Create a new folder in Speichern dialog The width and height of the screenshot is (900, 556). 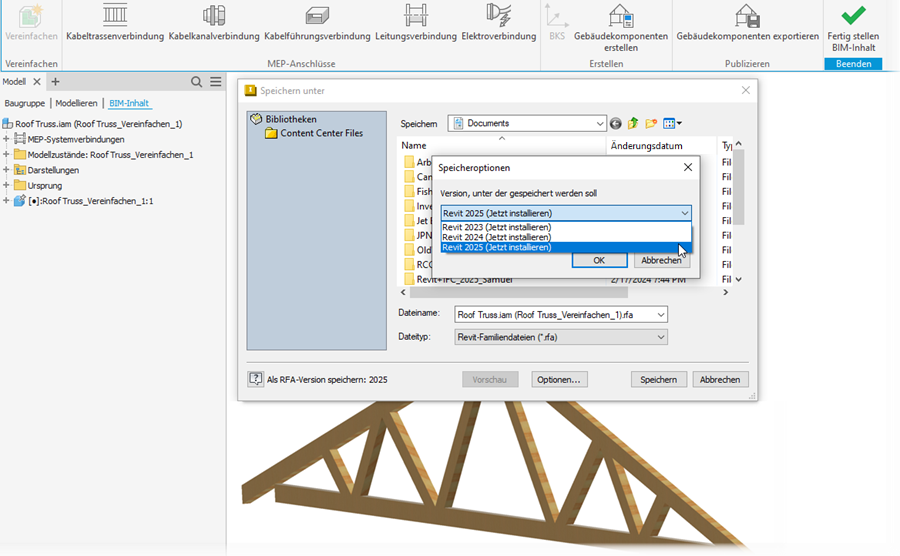[651, 123]
